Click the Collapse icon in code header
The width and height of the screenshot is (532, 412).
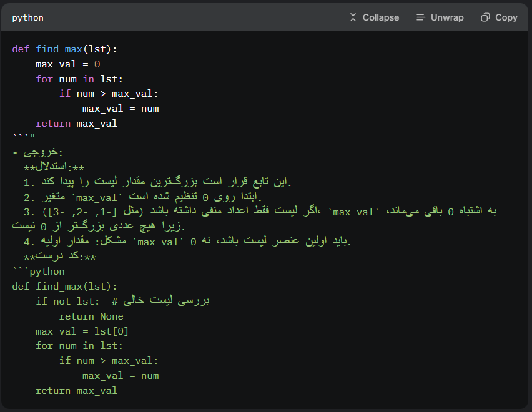(353, 17)
